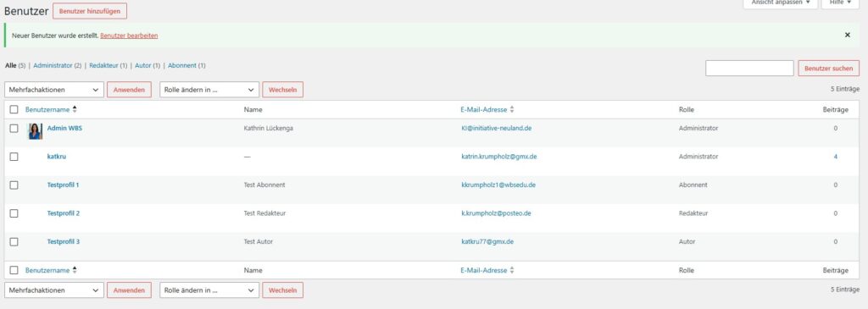The height and width of the screenshot is (309, 868).
Task: Open the bottom Mehrfachaktionen dropdown
Action: (54, 290)
